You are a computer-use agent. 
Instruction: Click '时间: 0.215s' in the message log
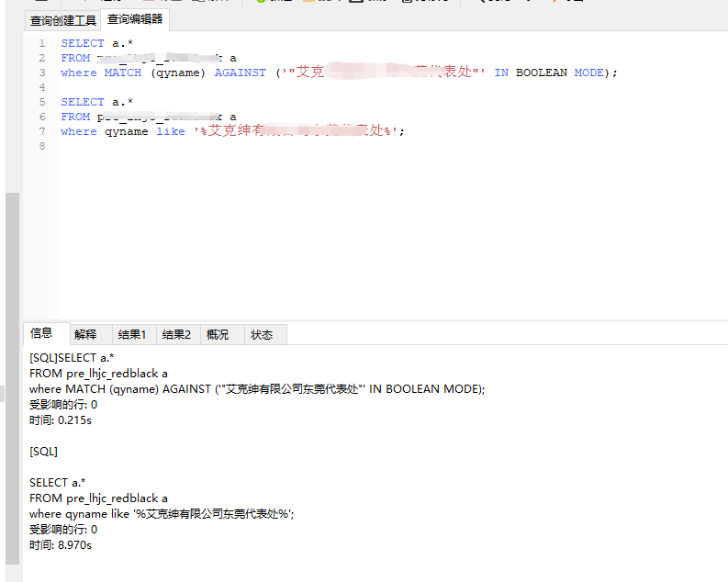point(61,420)
